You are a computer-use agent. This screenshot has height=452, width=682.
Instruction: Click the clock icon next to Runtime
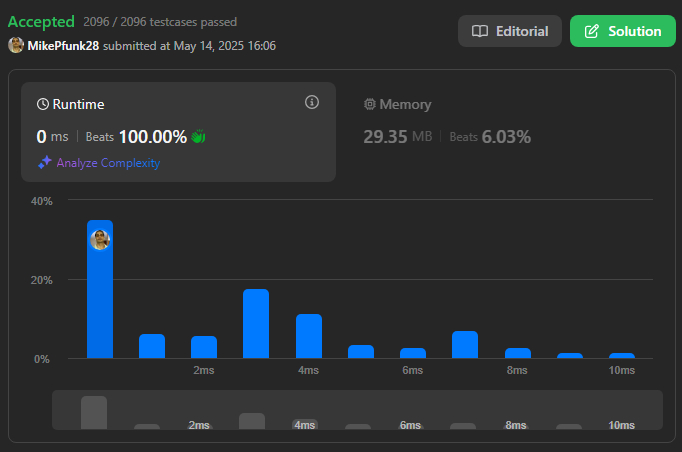click(43, 104)
